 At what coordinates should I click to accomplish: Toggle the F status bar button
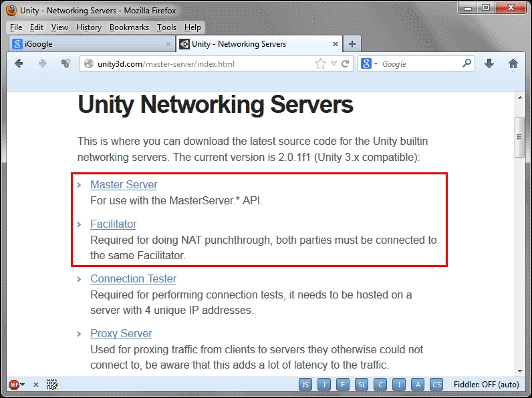[x=343, y=385]
